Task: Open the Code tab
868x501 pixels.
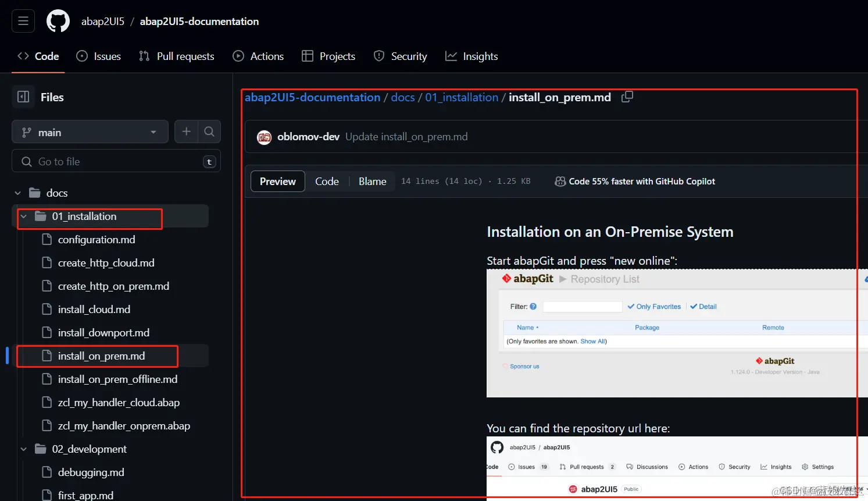Action: tap(38, 56)
